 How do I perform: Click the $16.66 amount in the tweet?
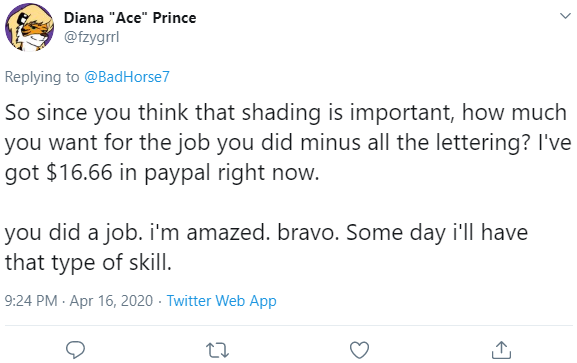79,172
